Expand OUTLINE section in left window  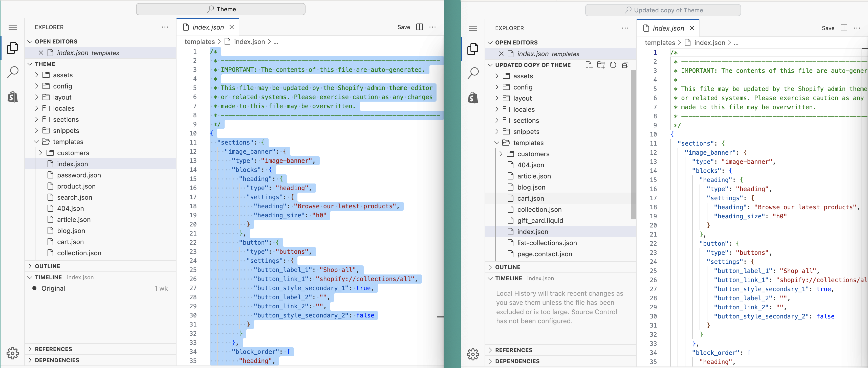47,266
